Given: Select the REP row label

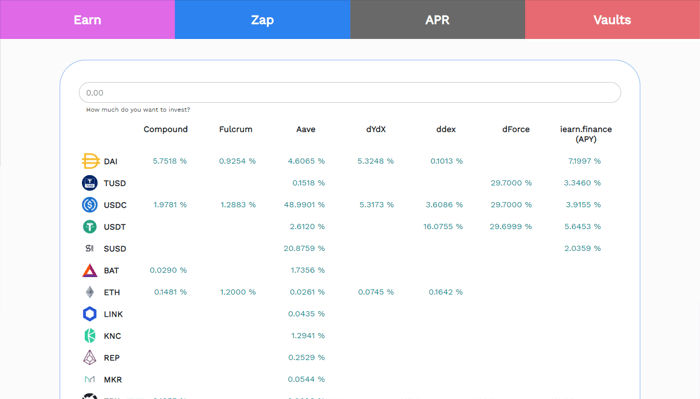Looking at the screenshot, I should tap(112, 358).
